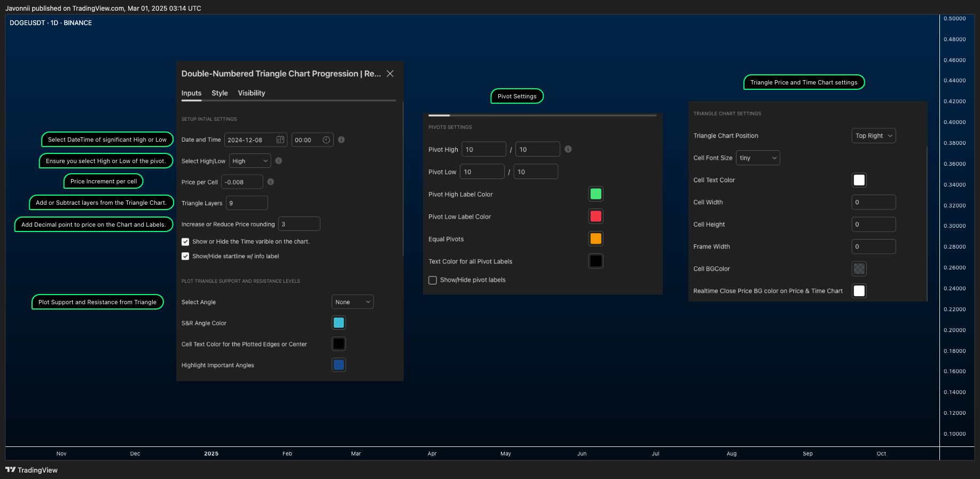Click the second Pivot Low input field

[536, 172]
